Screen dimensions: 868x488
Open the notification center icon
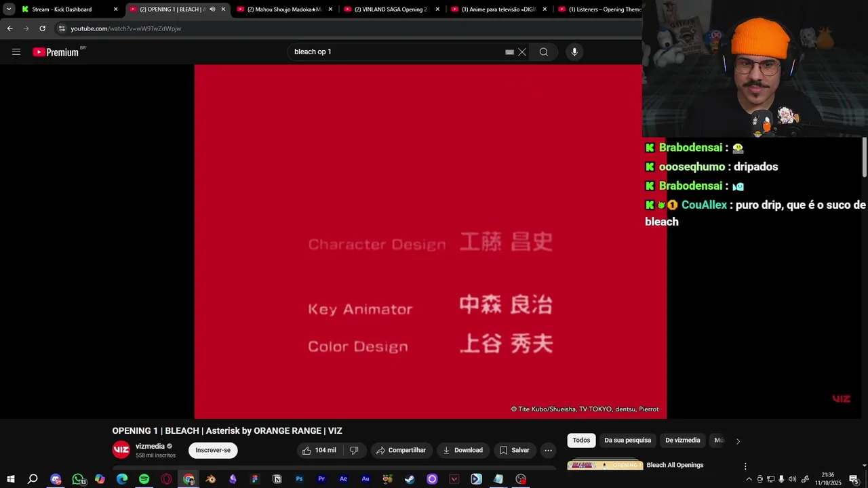pyautogui.click(x=854, y=479)
